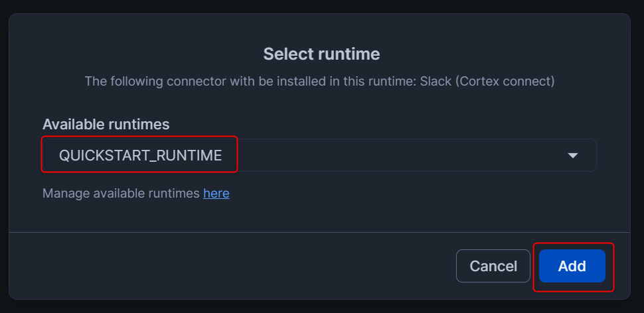Click the dropdown arrow caret icon
The width and height of the screenshot is (644, 313).
click(x=573, y=155)
